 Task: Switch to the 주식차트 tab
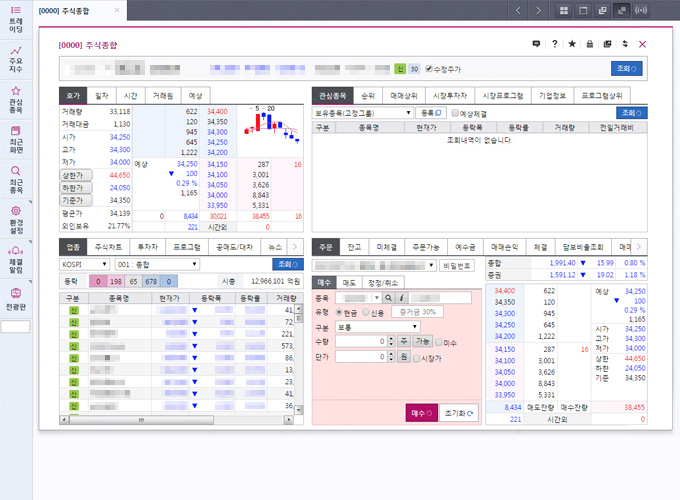[108, 247]
